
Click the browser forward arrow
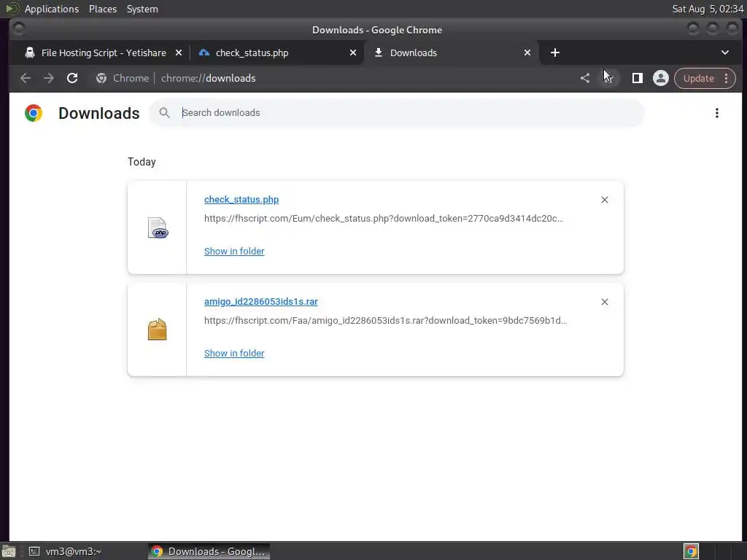(x=49, y=78)
